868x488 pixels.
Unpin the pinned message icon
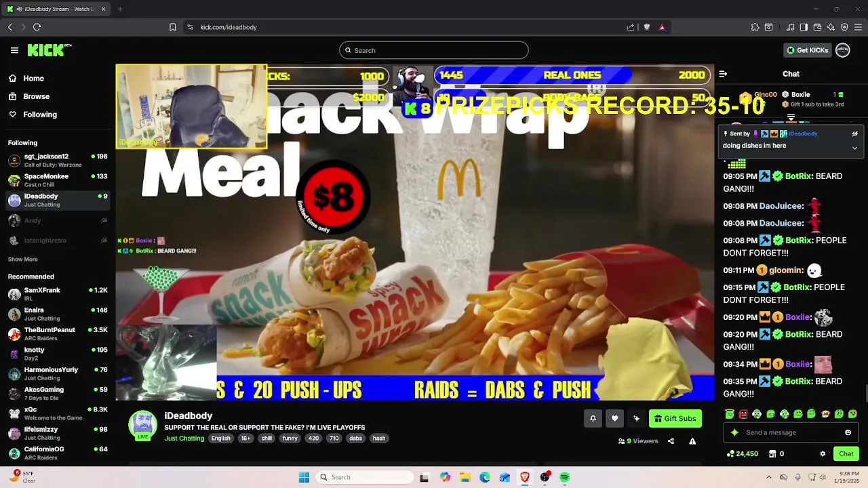coord(854,134)
